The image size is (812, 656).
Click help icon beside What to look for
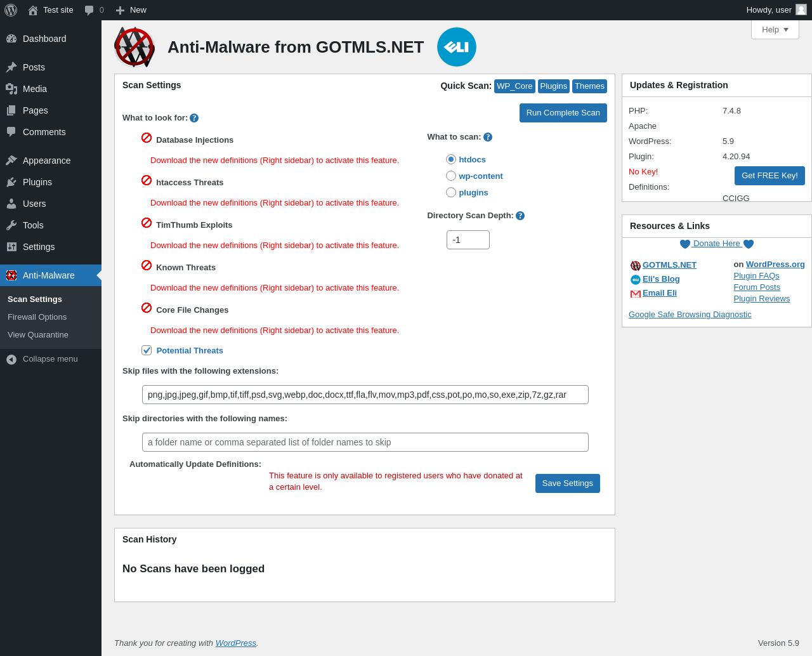pos(194,118)
